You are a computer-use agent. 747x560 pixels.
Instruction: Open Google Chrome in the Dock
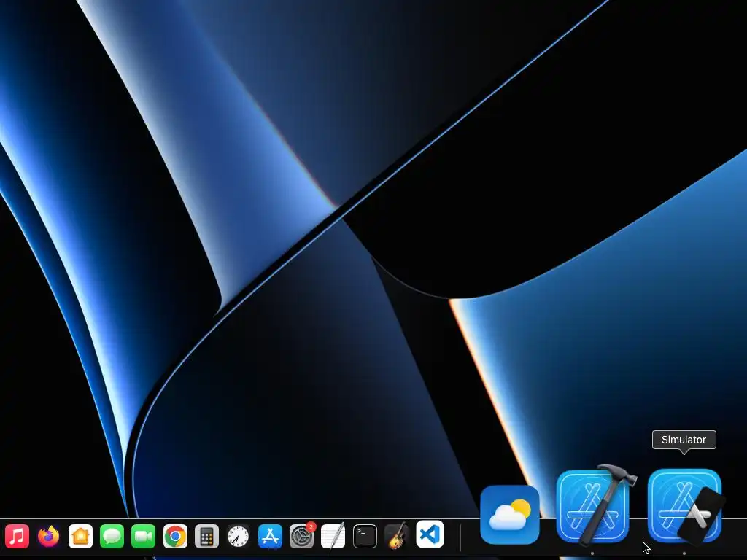(175, 536)
